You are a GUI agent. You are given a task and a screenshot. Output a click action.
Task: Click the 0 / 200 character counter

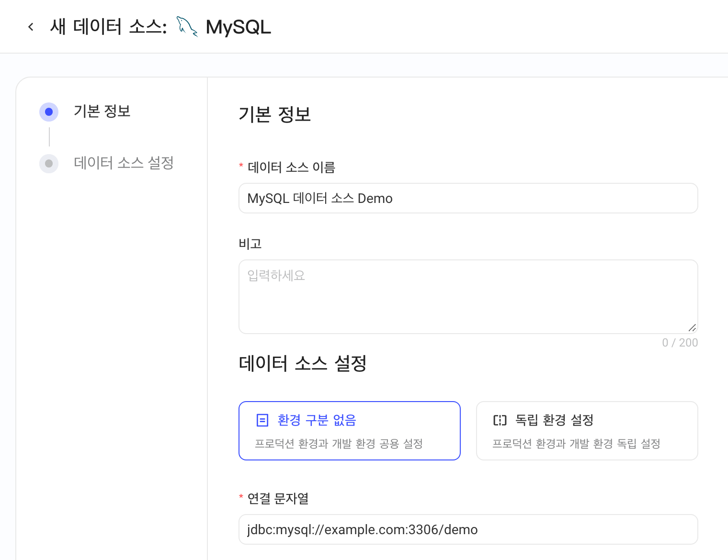click(680, 343)
